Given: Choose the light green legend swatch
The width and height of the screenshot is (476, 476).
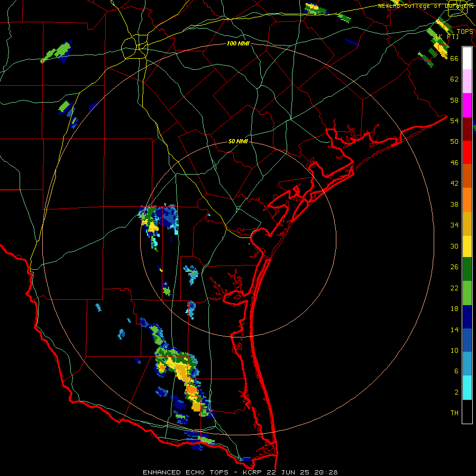Looking at the screenshot, I should point(467,293).
